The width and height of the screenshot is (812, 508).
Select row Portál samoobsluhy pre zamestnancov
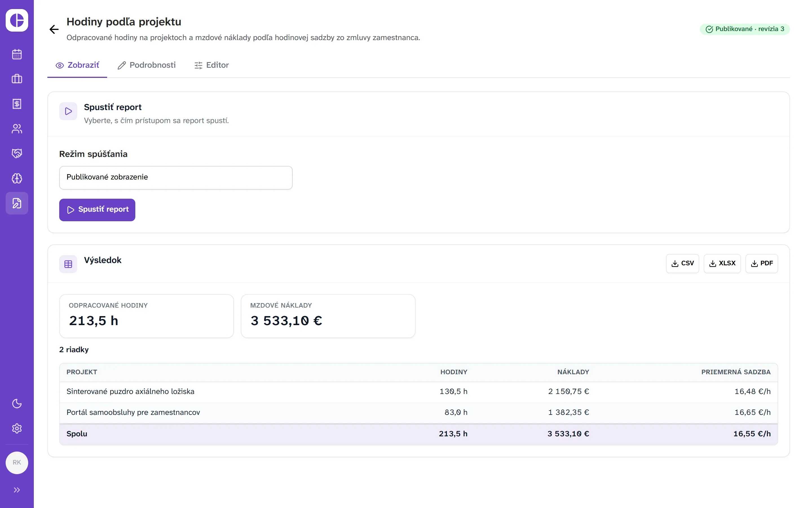tap(418, 413)
